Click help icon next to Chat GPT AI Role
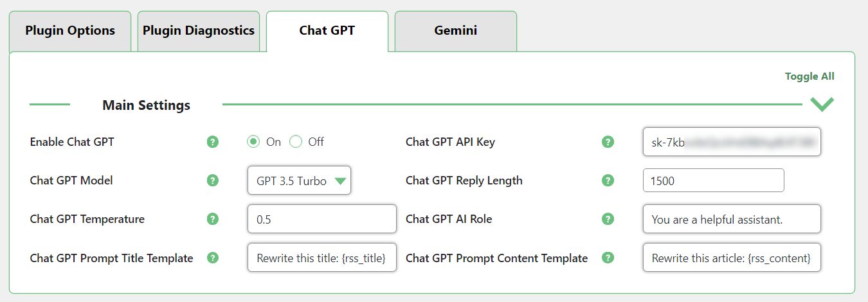Image resolution: width=868 pixels, height=302 pixels. pos(608,219)
